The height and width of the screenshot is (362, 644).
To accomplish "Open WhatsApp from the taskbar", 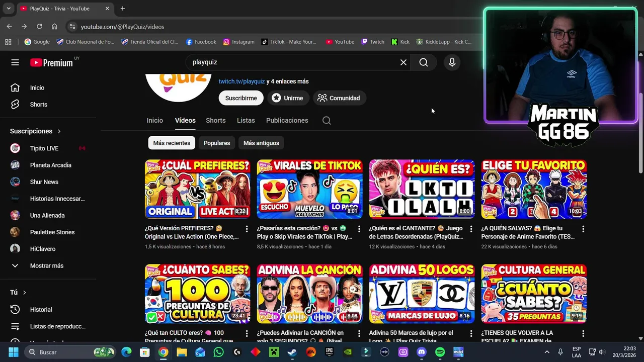I will tap(218, 352).
